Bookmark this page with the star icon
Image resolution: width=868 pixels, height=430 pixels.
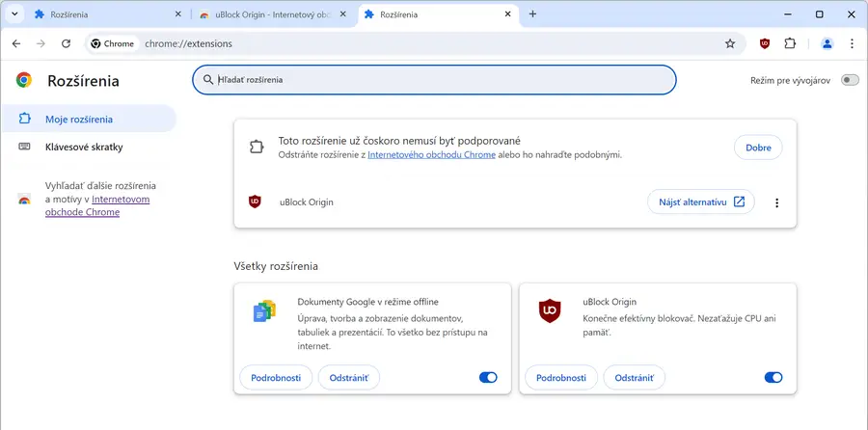click(x=730, y=43)
